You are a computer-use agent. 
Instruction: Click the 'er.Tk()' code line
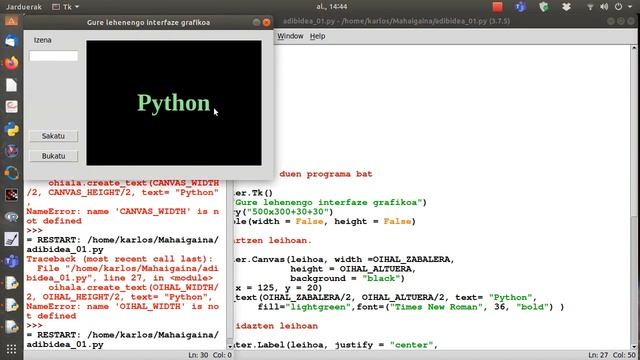click(253, 193)
